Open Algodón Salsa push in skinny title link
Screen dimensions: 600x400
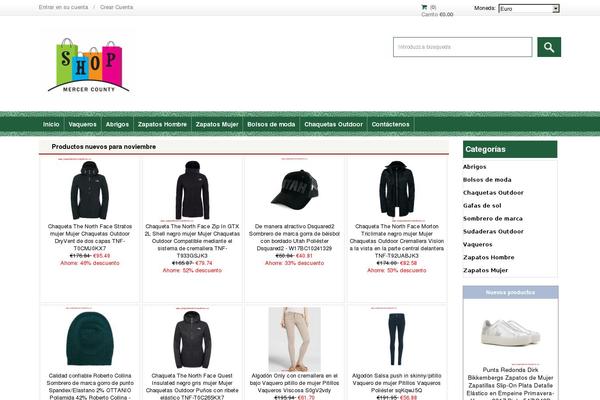(396, 383)
